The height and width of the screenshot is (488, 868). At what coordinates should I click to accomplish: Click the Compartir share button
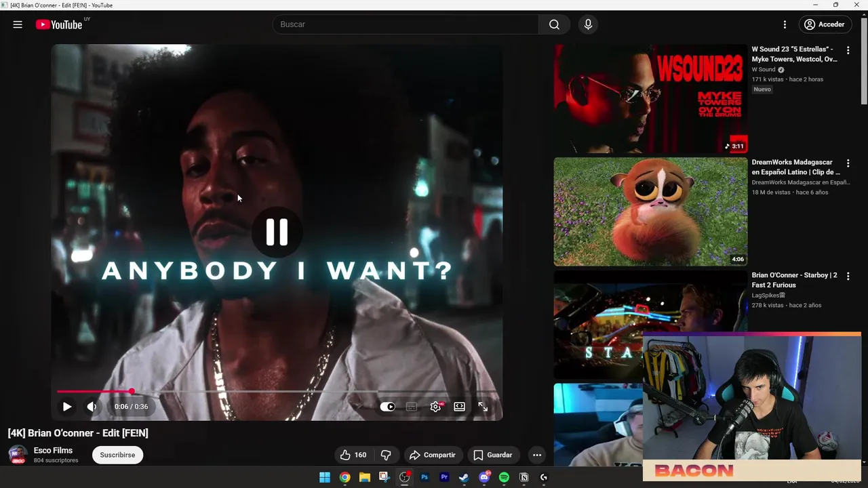tap(433, 455)
